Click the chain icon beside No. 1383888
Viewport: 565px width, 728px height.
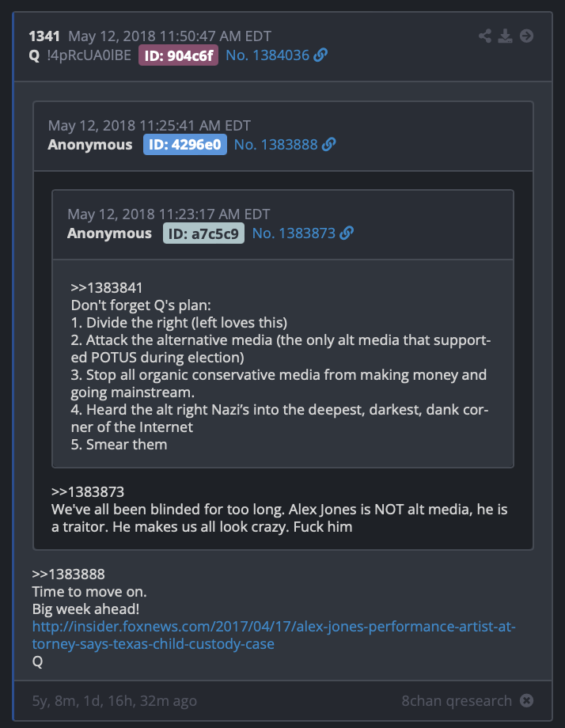click(x=328, y=144)
